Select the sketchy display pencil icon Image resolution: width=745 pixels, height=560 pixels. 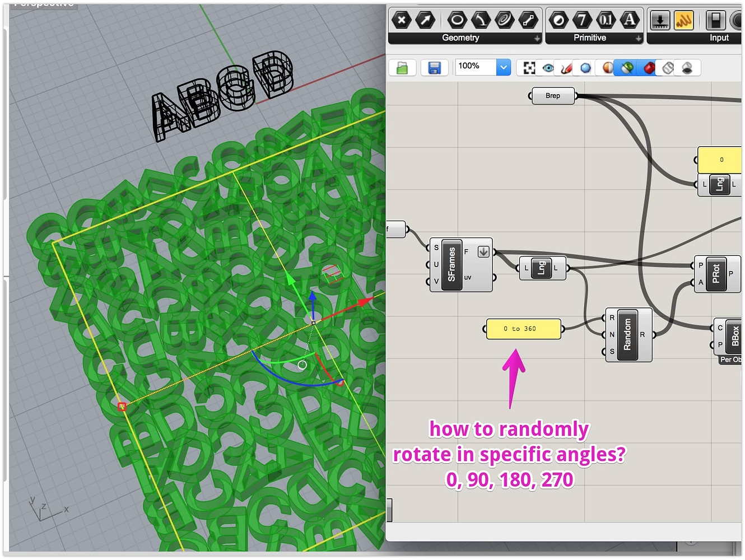566,67
